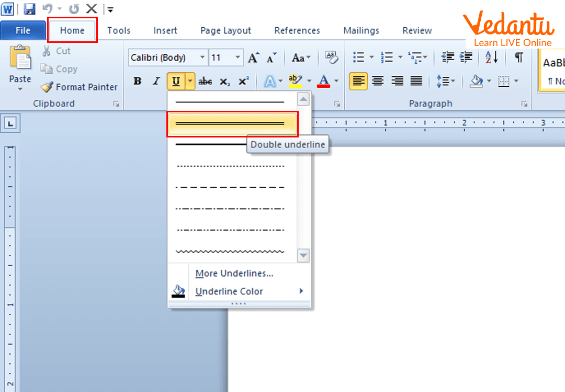
Task: Click the Superscript button
Action: pyautogui.click(x=243, y=81)
